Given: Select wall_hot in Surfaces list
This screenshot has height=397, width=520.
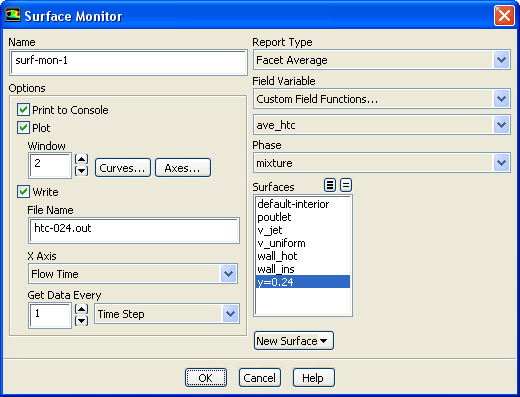Looking at the screenshot, I should pos(303,256).
